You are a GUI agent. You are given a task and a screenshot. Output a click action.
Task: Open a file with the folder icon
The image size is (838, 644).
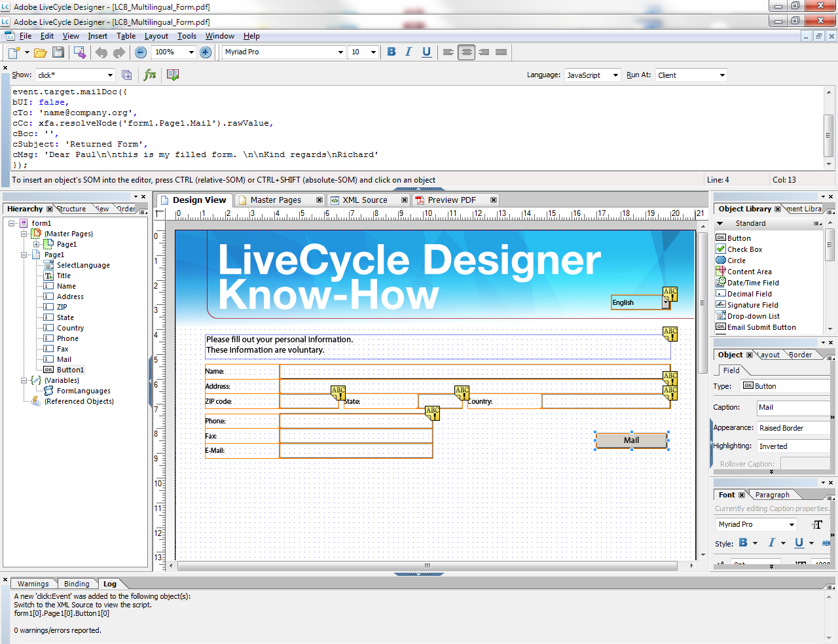pos(41,52)
